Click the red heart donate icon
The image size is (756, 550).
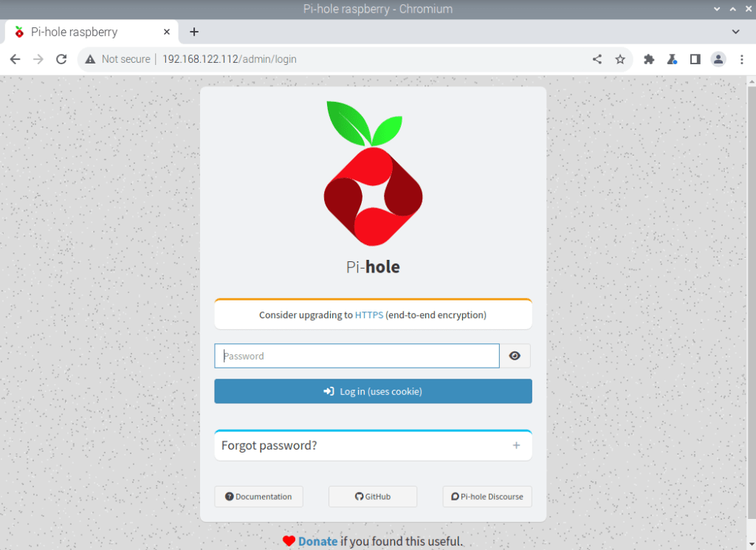[289, 541]
